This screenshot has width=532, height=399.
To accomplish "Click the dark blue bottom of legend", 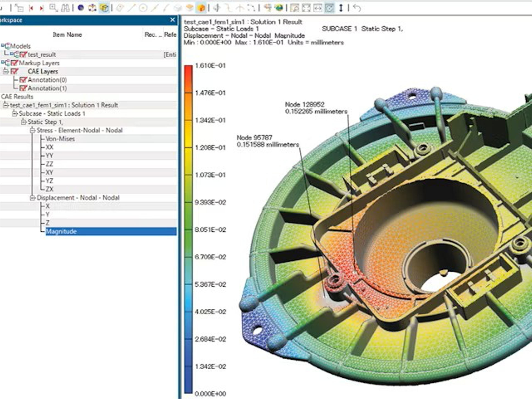I will point(189,380).
